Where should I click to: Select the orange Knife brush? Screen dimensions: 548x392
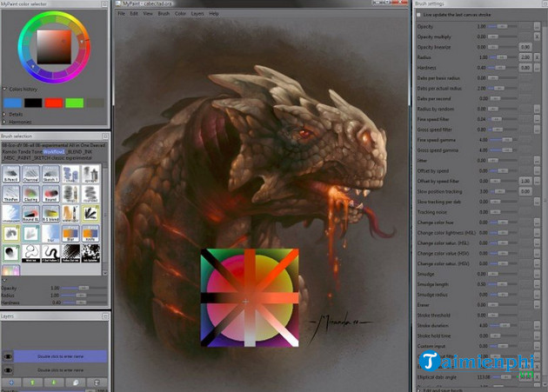[x=90, y=234]
